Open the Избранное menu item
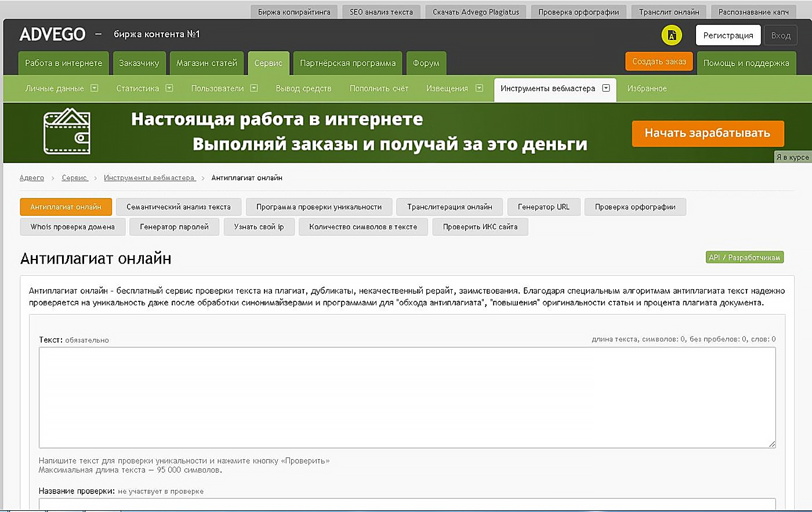 647,88
